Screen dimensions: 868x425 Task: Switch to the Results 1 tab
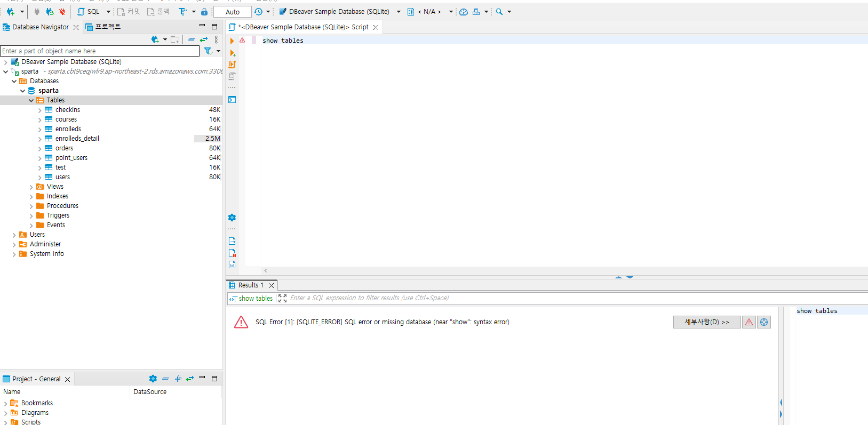point(251,285)
